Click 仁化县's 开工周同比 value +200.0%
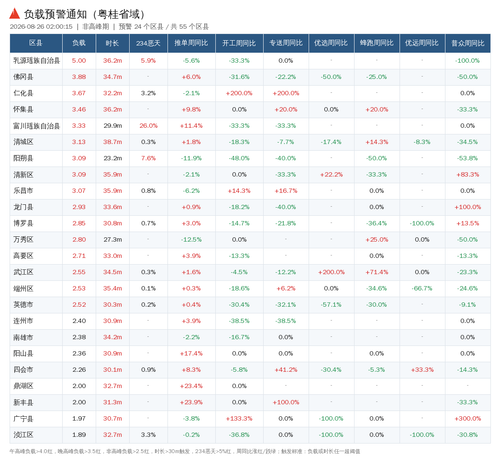The image size is (500, 467). 239,93
